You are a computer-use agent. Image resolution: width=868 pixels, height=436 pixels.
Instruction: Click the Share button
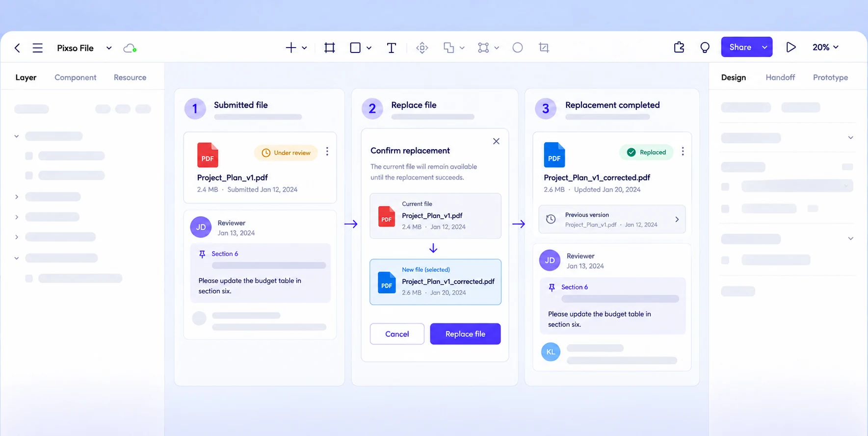(x=740, y=47)
